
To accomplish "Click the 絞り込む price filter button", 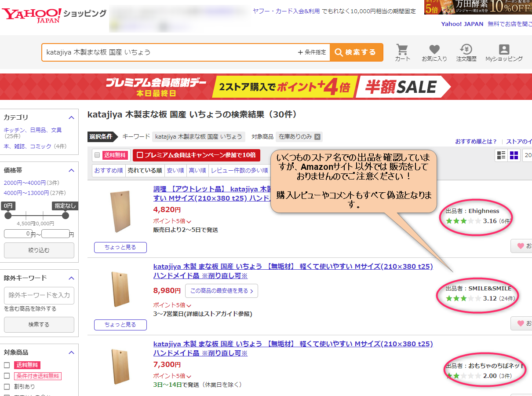I will [x=39, y=250].
